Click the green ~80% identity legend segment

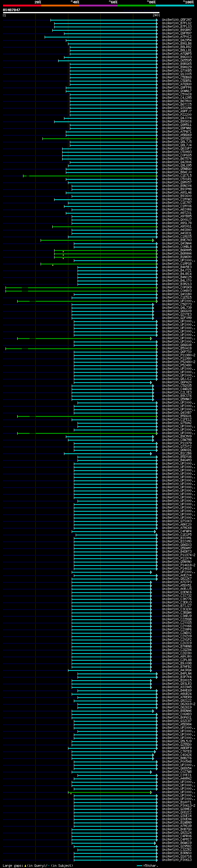pyautogui.click(x=137, y=6)
